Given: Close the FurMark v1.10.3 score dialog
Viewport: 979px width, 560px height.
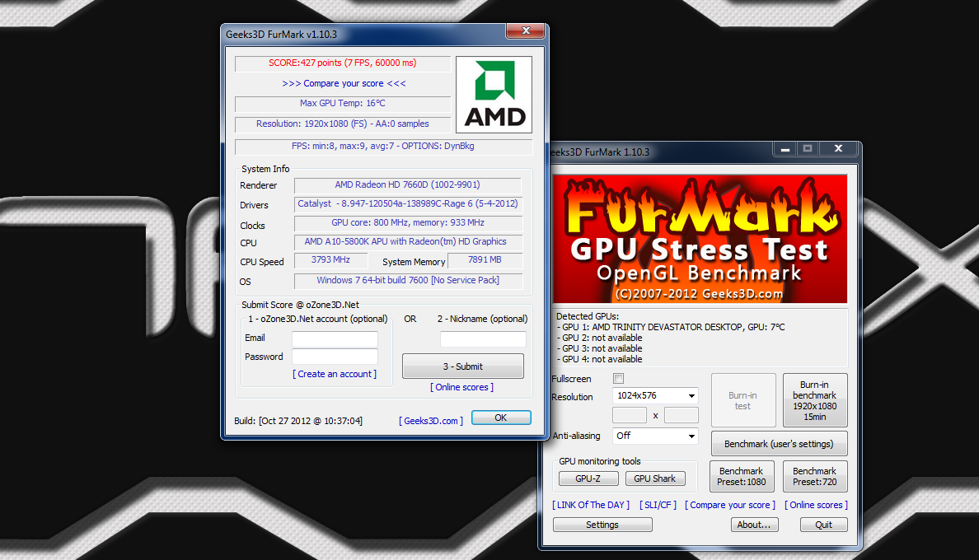Looking at the screenshot, I should tap(526, 31).
